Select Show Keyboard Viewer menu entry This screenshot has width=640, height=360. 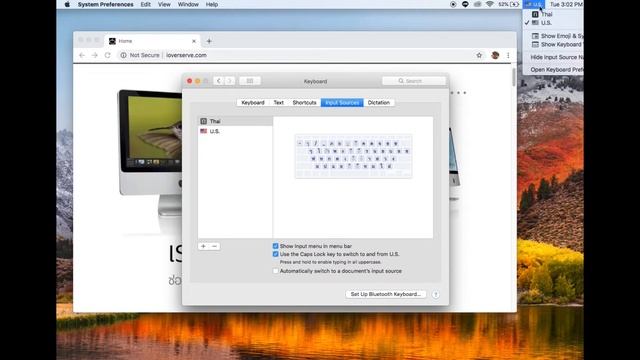553,44
